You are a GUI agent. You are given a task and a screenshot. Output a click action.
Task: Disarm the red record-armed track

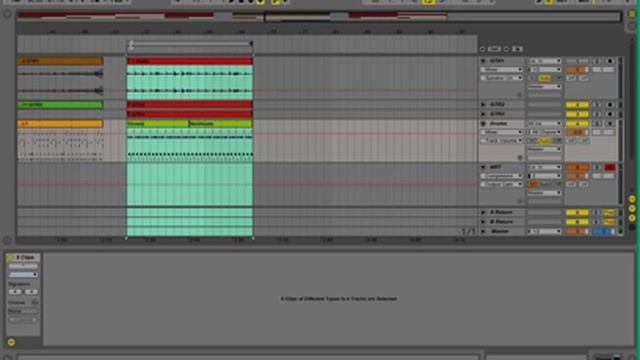coord(610,167)
